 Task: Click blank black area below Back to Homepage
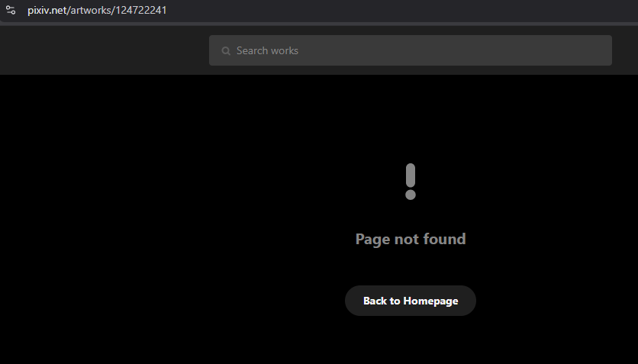(x=410, y=341)
